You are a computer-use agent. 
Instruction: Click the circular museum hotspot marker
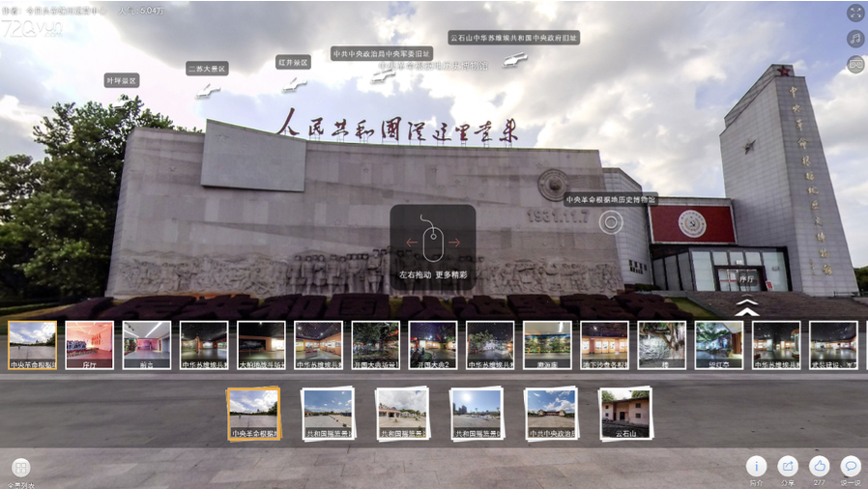(x=610, y=223)
